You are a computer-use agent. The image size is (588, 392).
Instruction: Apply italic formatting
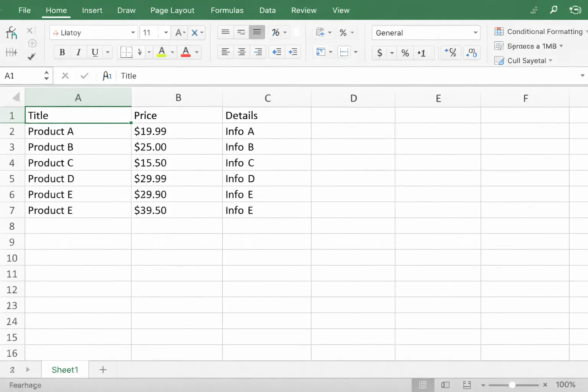coord(78,52)
